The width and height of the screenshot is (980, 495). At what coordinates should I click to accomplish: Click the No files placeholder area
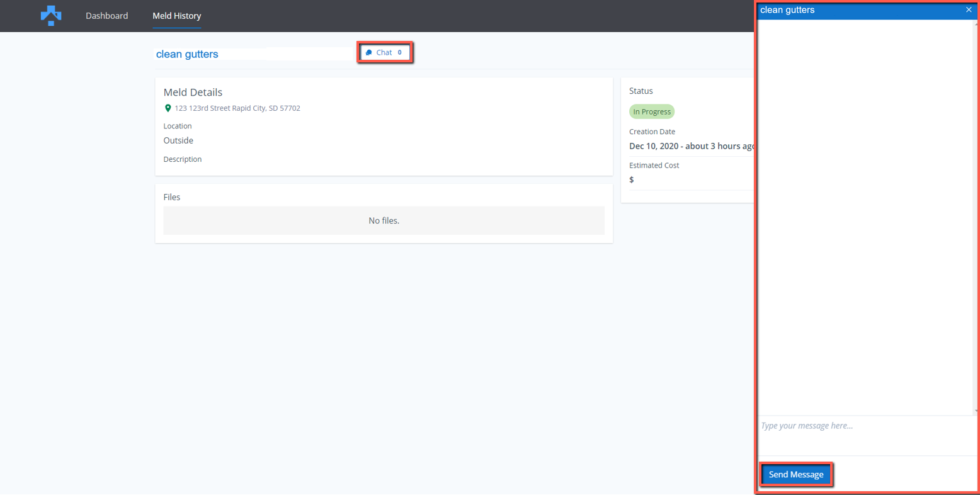point(384,220)
